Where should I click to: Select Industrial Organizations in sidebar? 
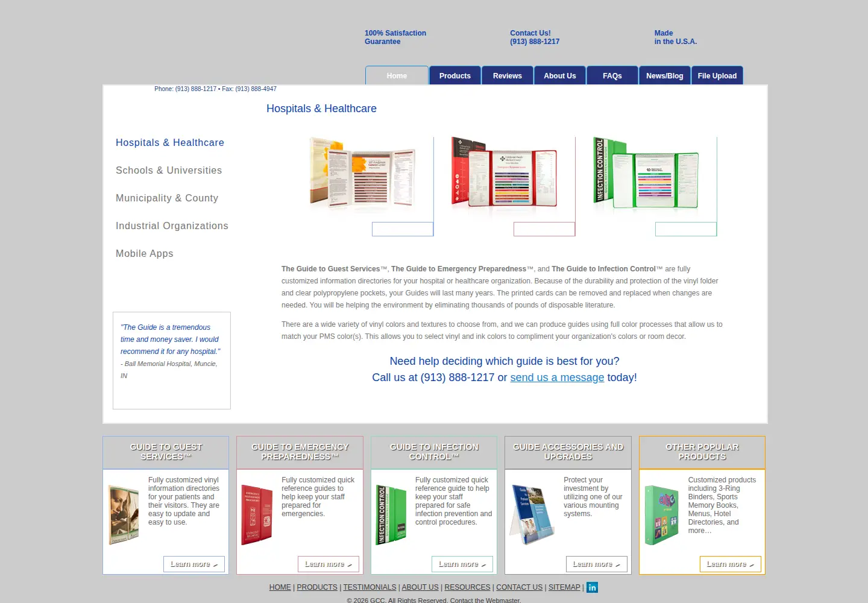(172, 226)
